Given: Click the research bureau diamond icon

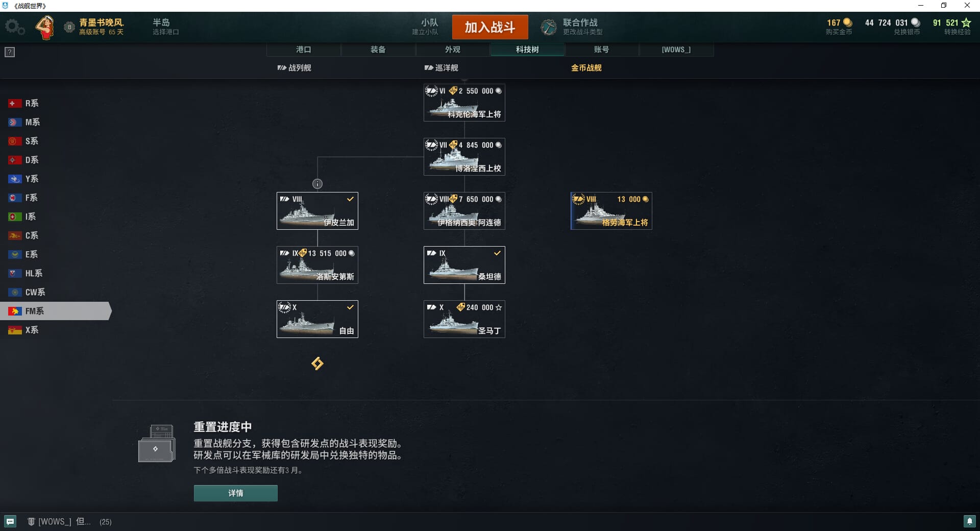Looking at the screenshot, I should (x=317, y=364).
